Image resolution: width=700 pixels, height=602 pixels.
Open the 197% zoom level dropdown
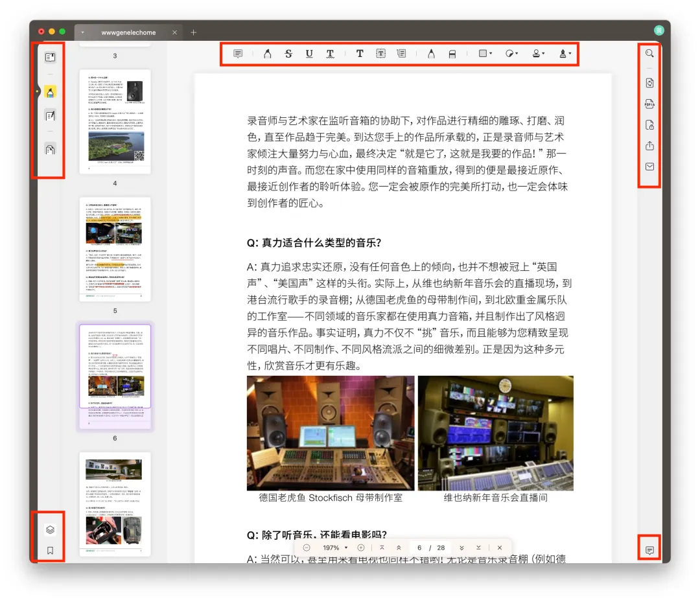(x=335, y=548)
